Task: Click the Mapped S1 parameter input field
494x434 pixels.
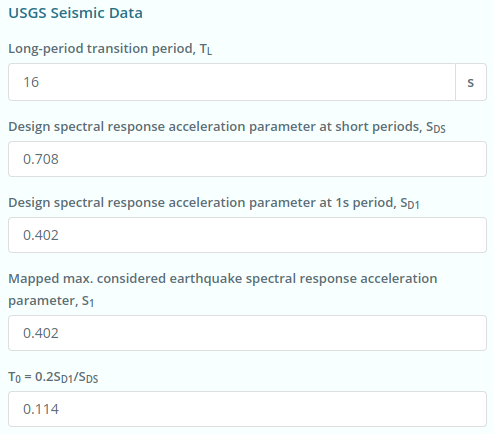Action: click(x=247, y=333)
